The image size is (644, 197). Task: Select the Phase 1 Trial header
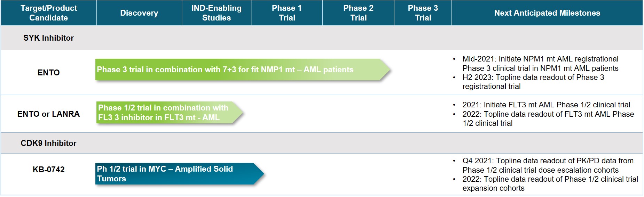tap(287, 13)
